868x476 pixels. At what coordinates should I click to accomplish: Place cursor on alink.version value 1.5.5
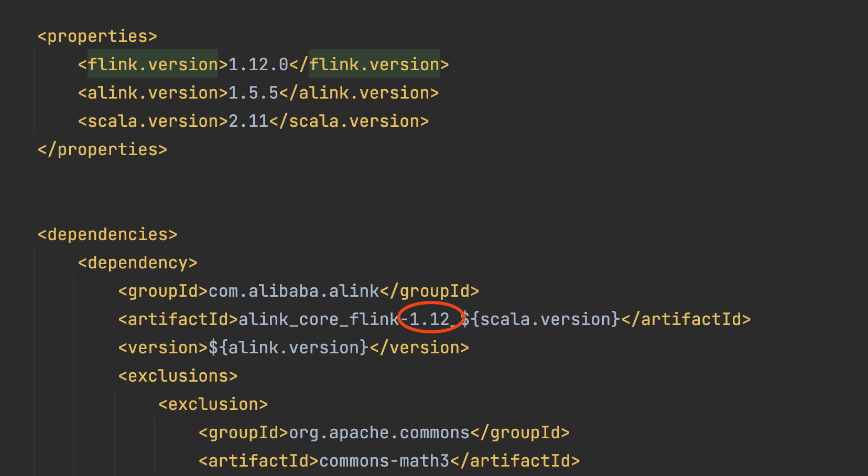pos(254,93)
